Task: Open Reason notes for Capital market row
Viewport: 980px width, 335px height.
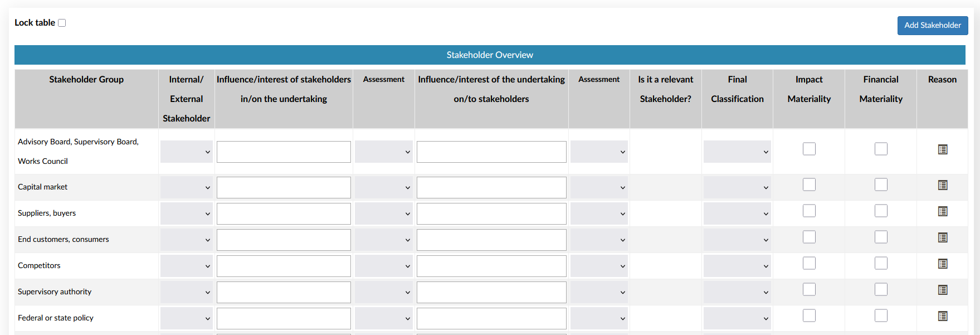Action: [943, 185]
